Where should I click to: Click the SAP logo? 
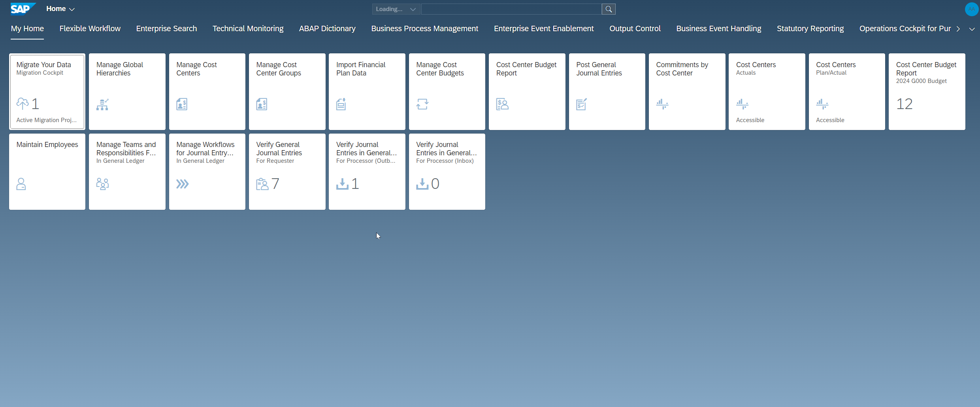(x=23, y=9)
